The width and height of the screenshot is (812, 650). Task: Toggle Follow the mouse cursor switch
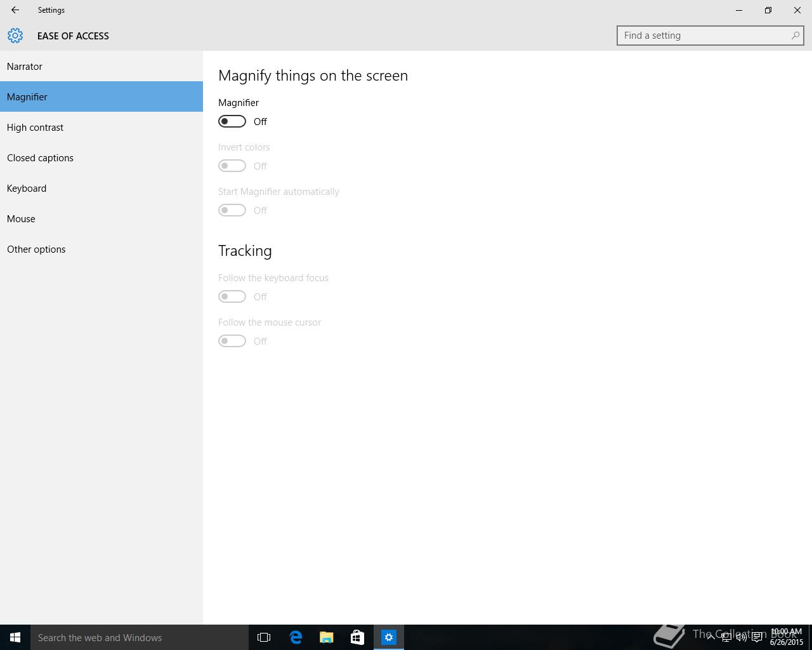tap(232, 341)
